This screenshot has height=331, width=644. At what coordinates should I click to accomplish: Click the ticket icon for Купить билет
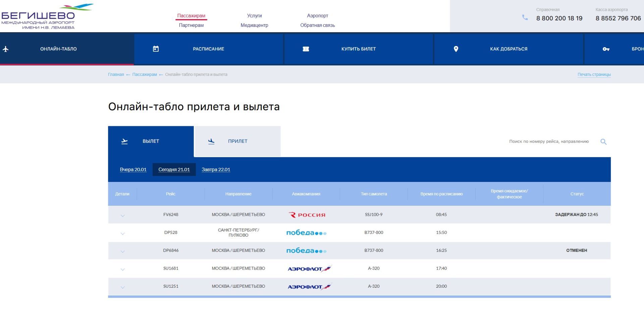pos(306,49)
